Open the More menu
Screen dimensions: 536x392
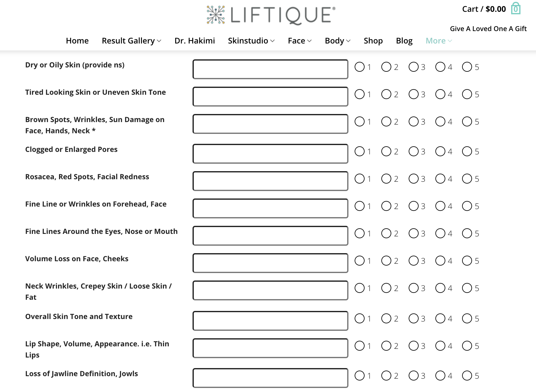(439, 41)
